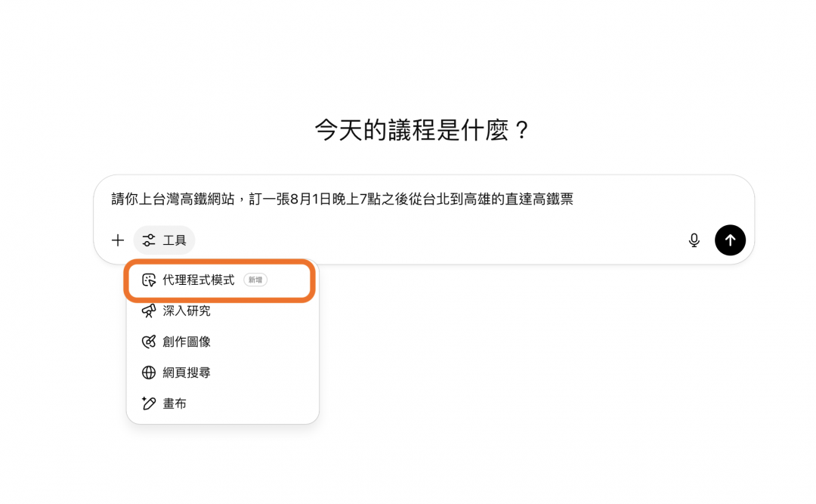Screen dimensions: 816x504
Task: Open 畫布 from the tools menu
Action: tap(175, 404)
